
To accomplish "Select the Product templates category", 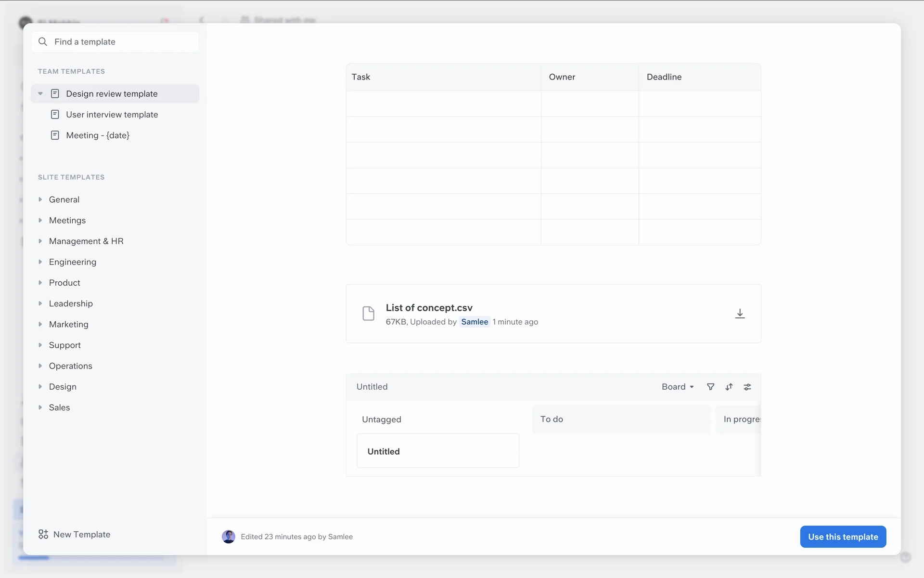I will (x=64, y=283).
